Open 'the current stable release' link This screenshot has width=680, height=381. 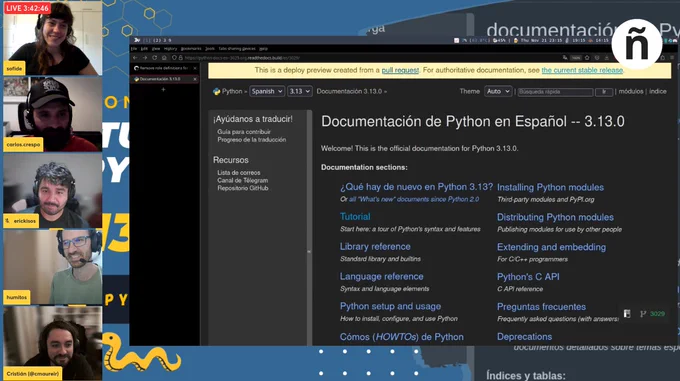pyautogui.click(x=582, y=70)
